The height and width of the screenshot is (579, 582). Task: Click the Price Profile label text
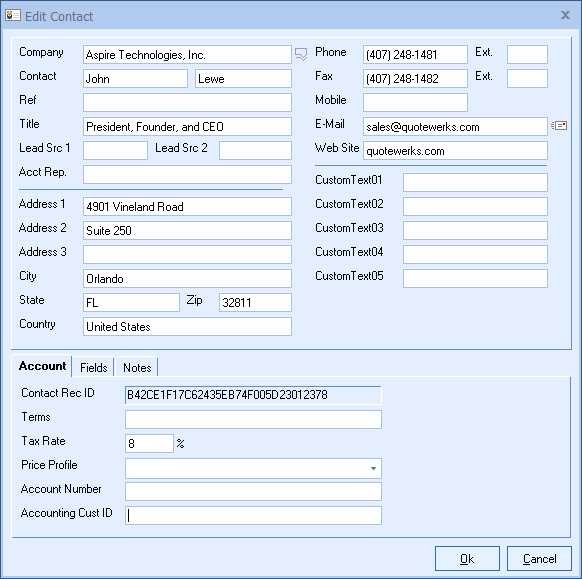tap(49, 465)
